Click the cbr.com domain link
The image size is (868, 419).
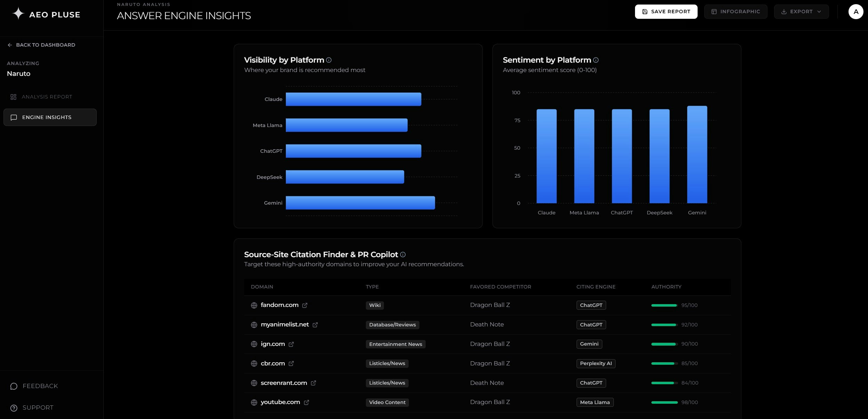273,363
